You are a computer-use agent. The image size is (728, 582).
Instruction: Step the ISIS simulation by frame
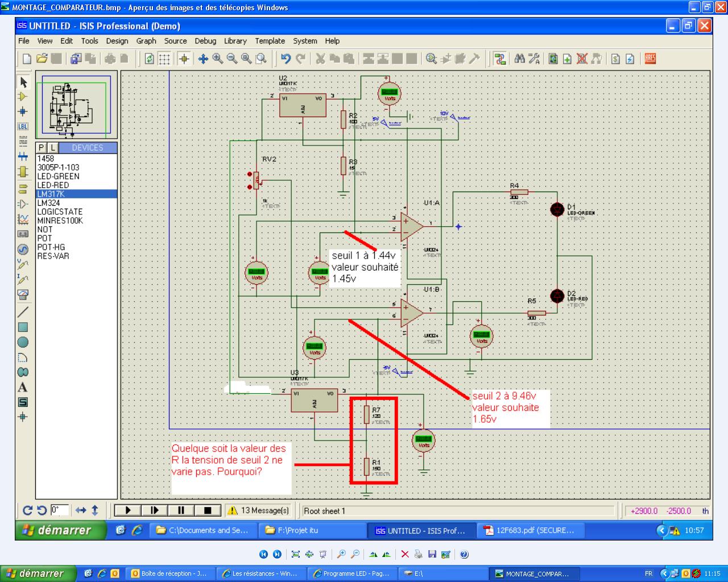pos(155,510)
